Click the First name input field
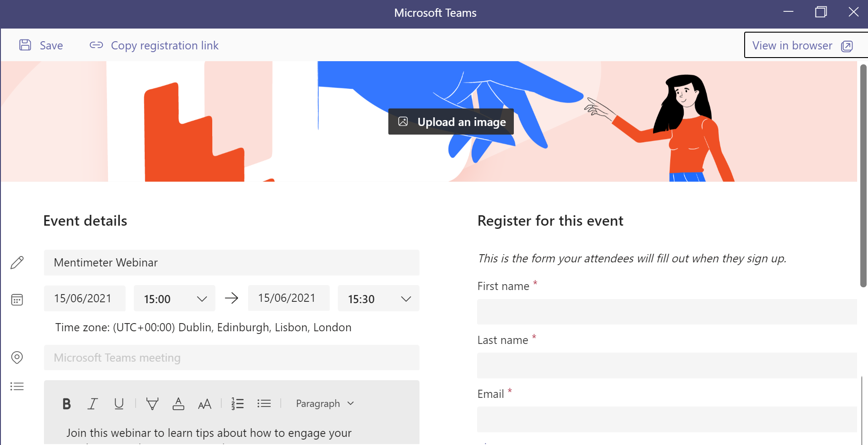Viewport: 868px width, 445px height. click(667, 312)
